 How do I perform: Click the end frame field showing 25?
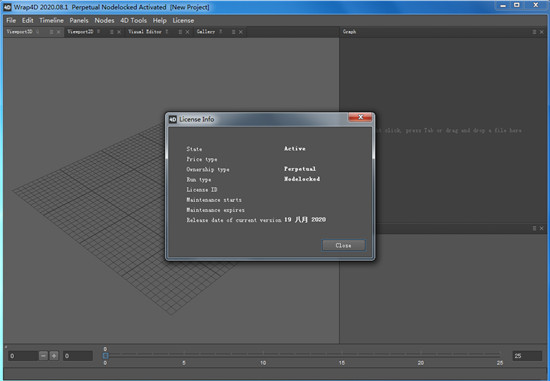pos(527,356)
